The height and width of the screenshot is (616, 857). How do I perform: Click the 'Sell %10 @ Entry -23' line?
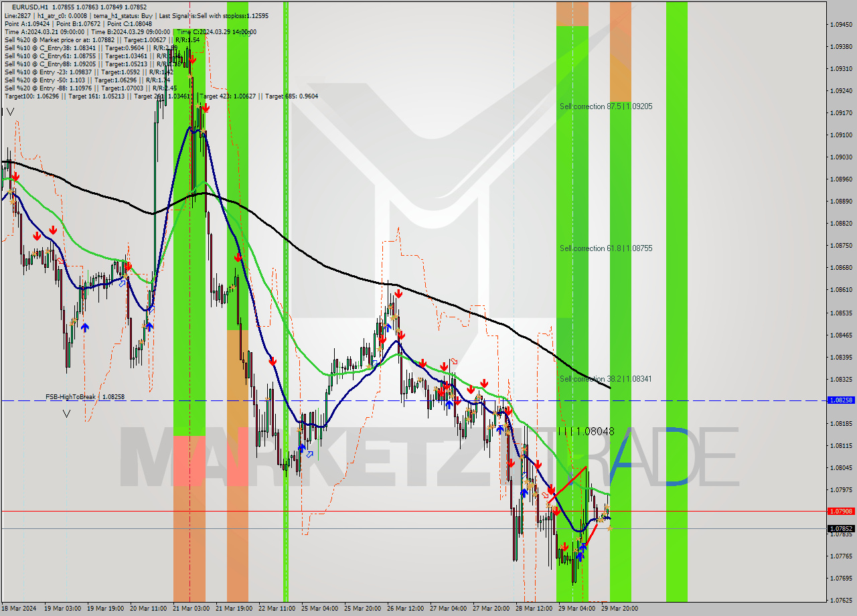click(88, 72)
